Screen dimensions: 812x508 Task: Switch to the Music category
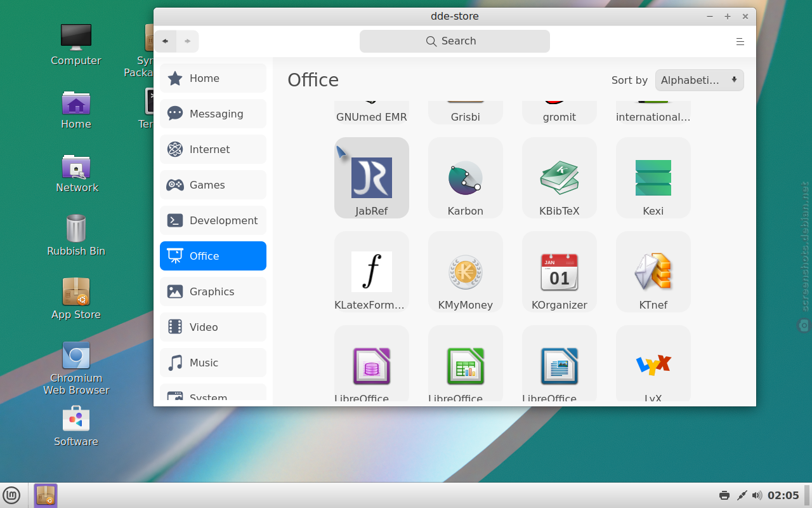point(213,363)
